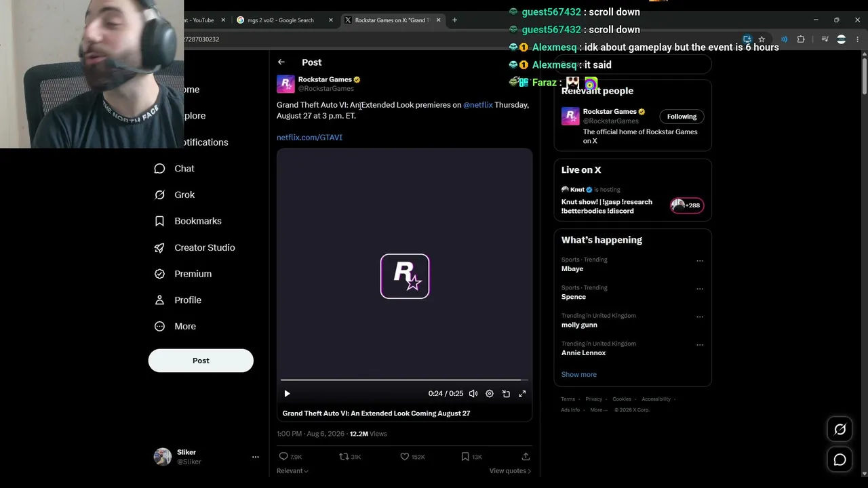Open the Mbaye trending topic
The image size is (868, 488).
click(572, 269)
